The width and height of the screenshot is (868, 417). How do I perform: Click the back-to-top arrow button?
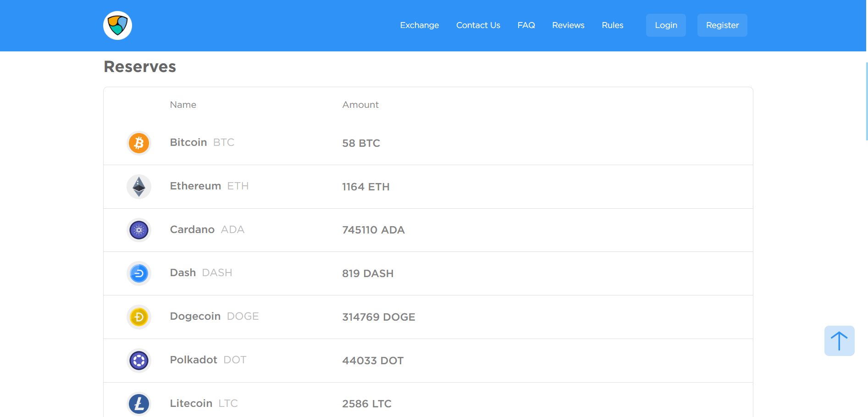click(839, 341)
